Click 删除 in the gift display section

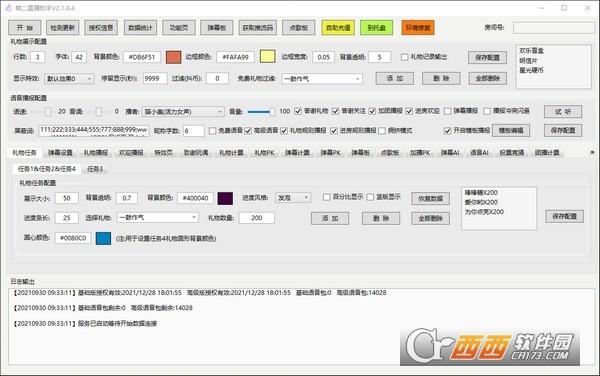(x=441, y=78)
